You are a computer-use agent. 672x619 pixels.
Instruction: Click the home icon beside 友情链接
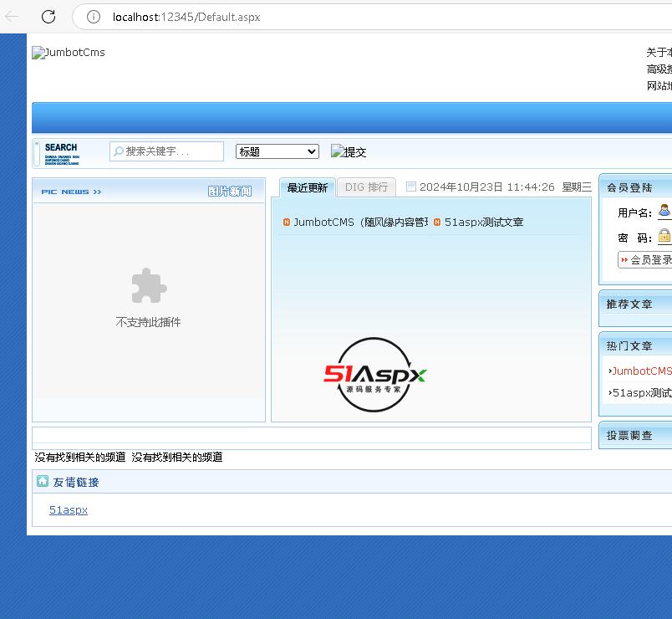coord(43,481)
